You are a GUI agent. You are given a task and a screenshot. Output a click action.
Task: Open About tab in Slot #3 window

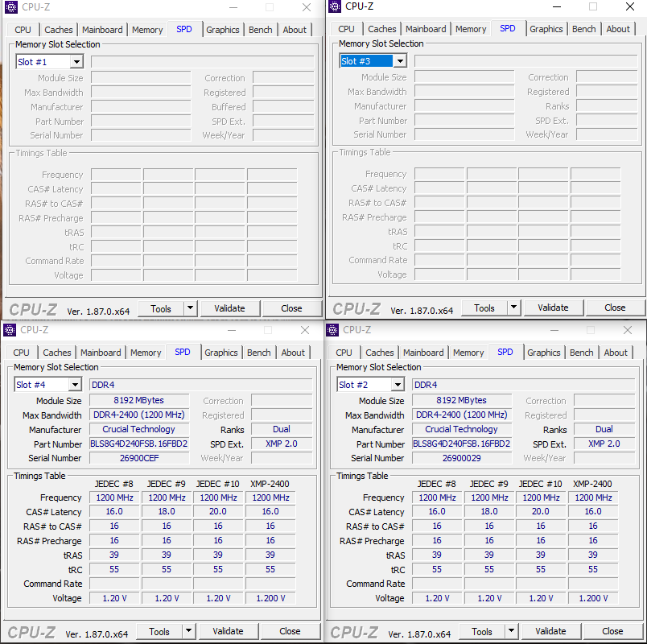[618, 29]
